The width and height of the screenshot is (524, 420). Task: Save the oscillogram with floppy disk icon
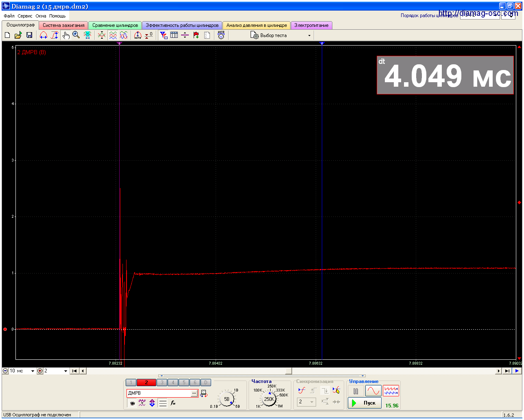29,35
